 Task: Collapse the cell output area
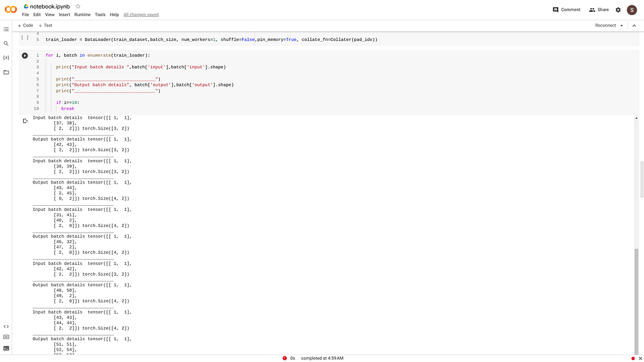(25, 121)
